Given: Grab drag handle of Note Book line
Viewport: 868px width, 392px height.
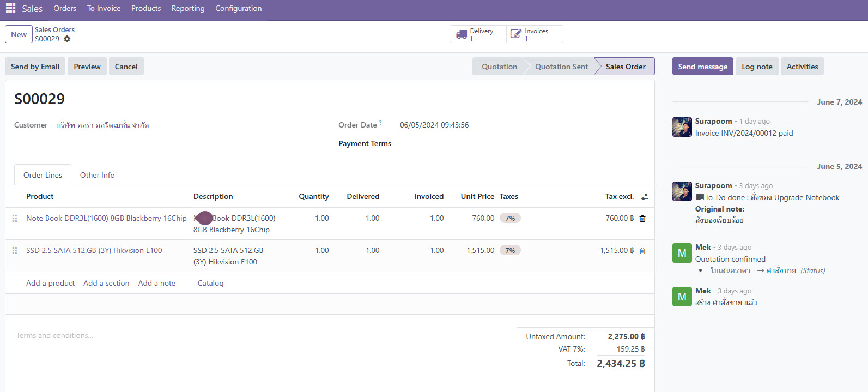Looking at the screenshot, I should [15, 219].
